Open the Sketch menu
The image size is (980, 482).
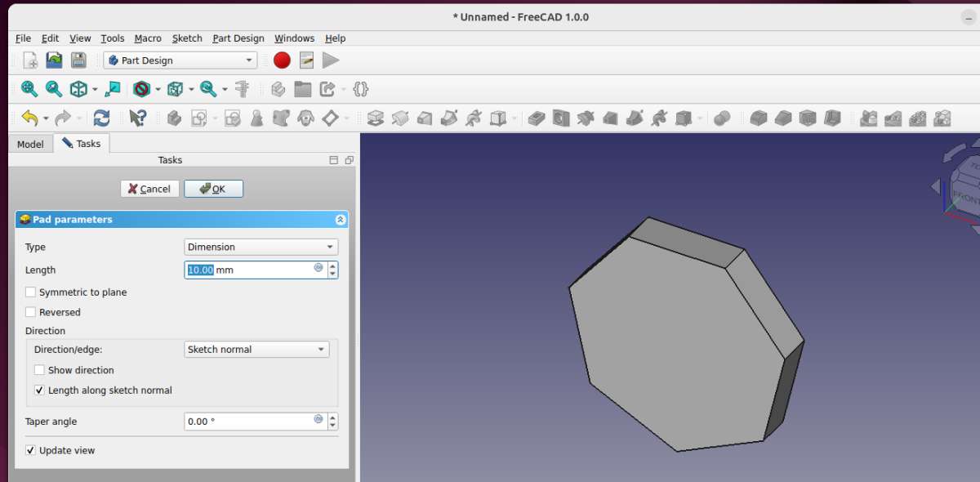187,38
